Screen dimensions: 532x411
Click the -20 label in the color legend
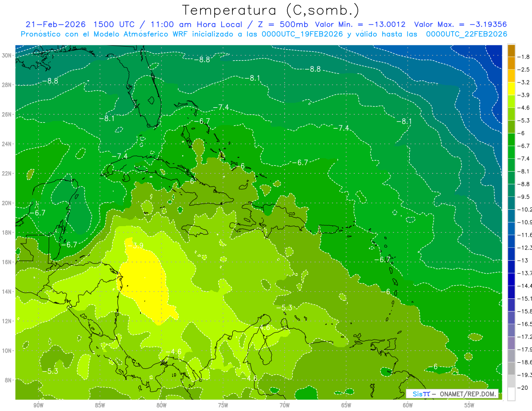tap(524, 388)
